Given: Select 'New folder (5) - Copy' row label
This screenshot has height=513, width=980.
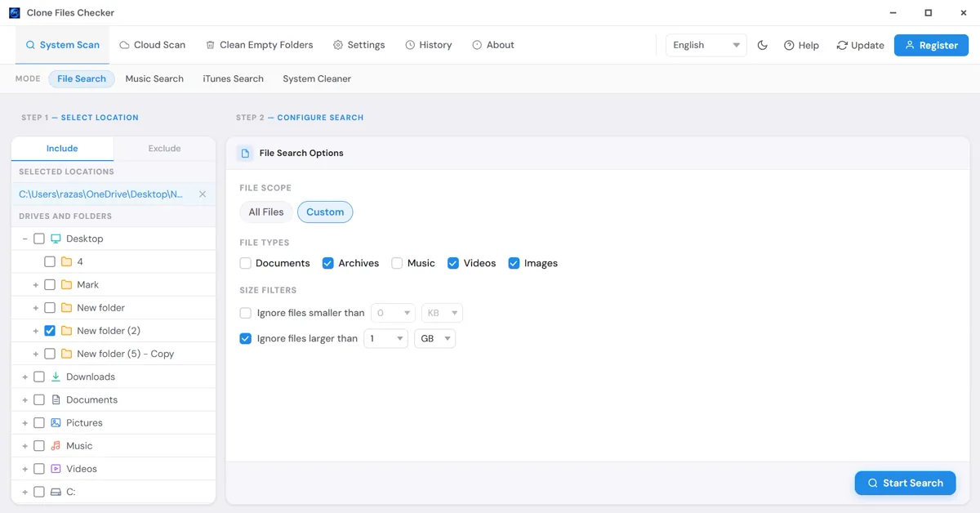Looking at the screenshot, I should tap(126, 354).
